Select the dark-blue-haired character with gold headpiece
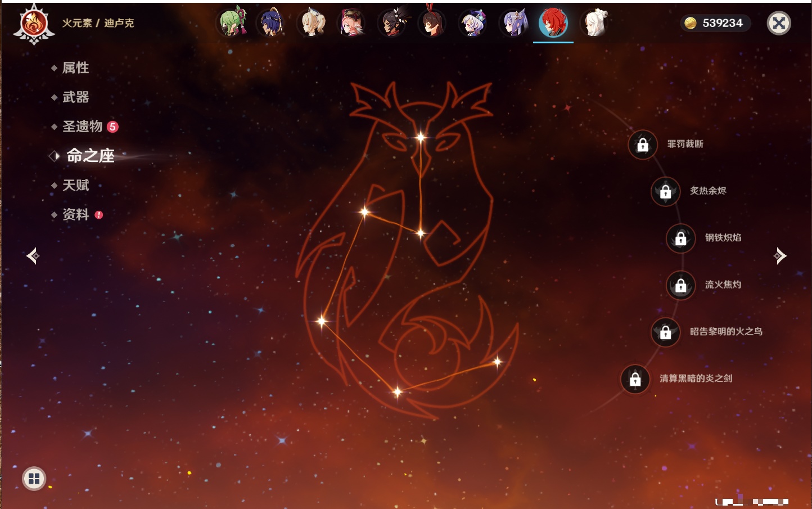 tap(271, 23)
